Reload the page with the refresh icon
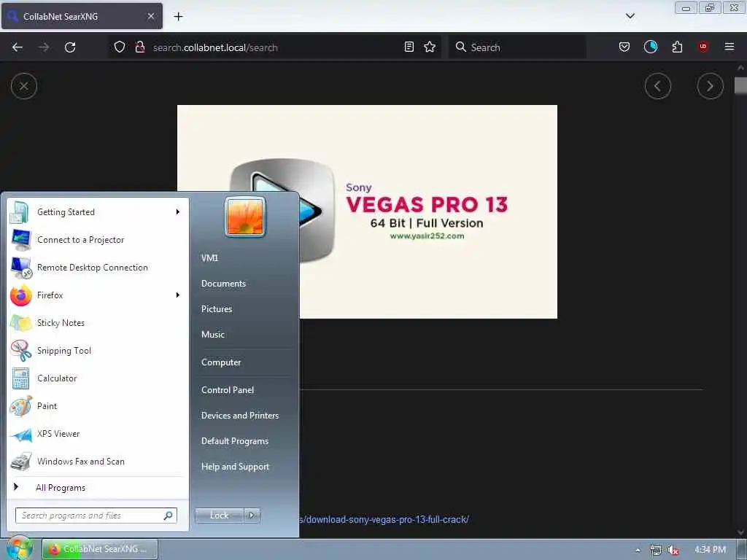 [x=70, y=47]
